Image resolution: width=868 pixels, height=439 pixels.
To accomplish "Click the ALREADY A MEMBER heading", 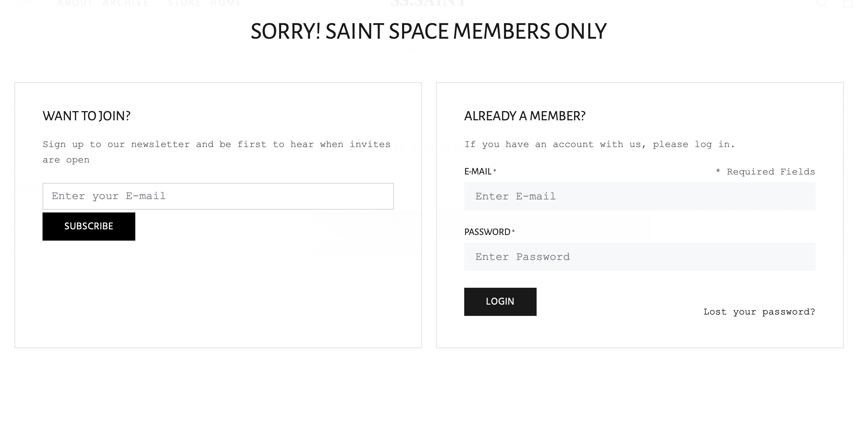I will (x=525, y=116).
